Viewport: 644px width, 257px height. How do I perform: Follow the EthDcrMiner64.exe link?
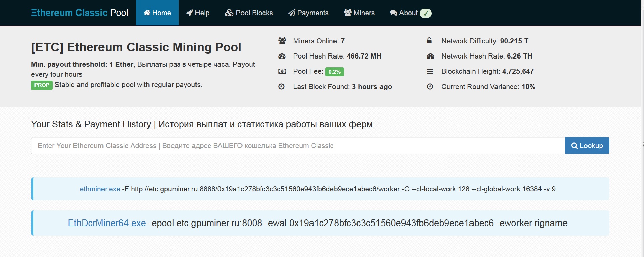coord(107,223)
